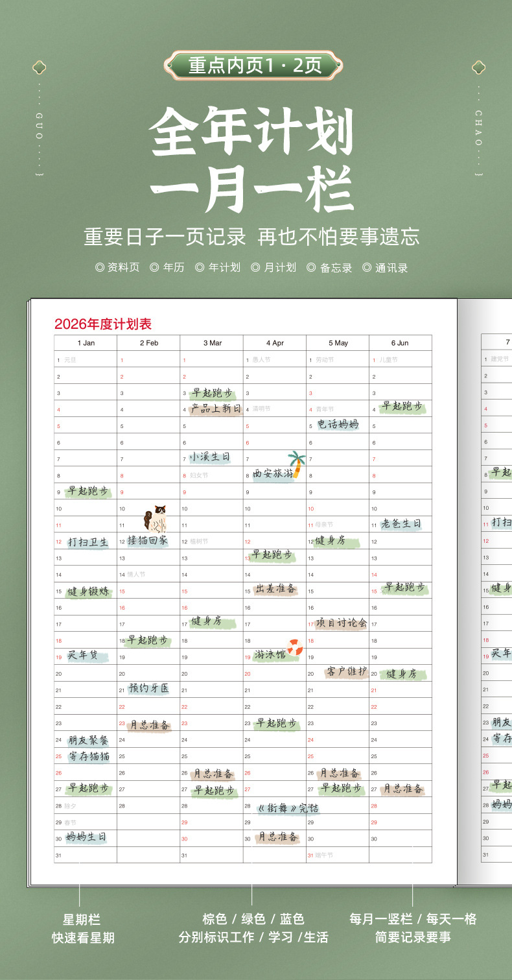Select the ◎ 年历 label

click(x=167, y=267)
